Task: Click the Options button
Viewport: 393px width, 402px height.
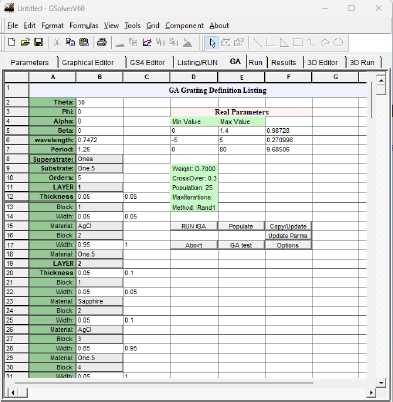Action: tap(288, 245)
